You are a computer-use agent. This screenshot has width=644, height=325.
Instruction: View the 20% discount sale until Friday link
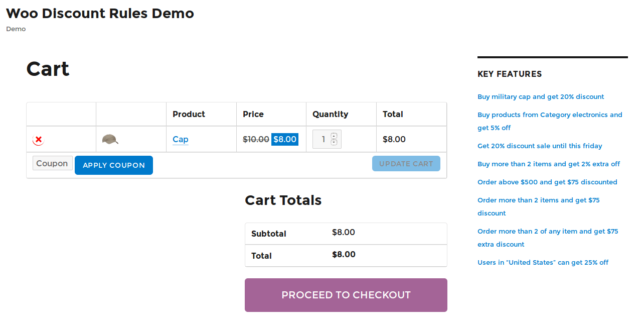540,146
